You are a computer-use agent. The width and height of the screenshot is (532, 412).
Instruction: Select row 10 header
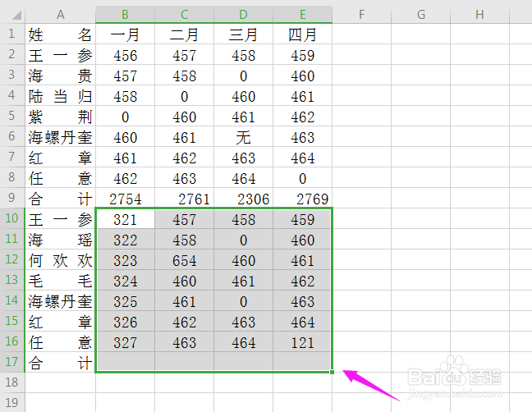pyautogui.click(x=12, y=218)
